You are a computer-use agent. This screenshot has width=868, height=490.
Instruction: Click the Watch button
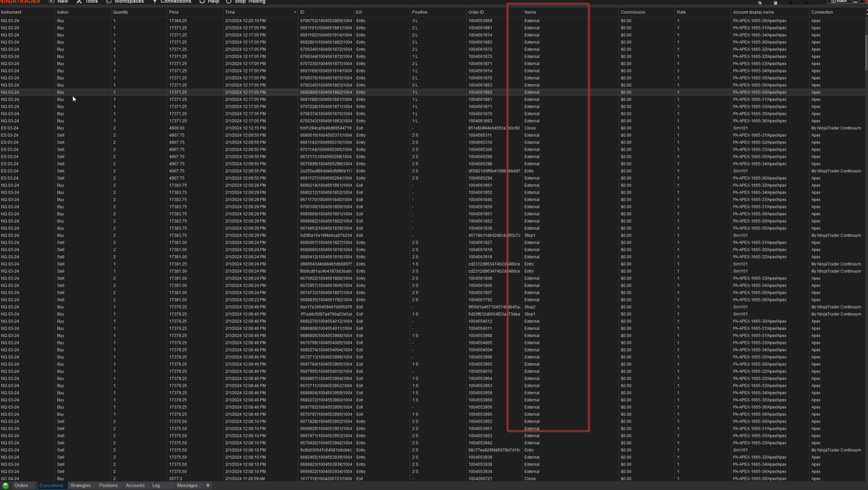tap(839, 1)
